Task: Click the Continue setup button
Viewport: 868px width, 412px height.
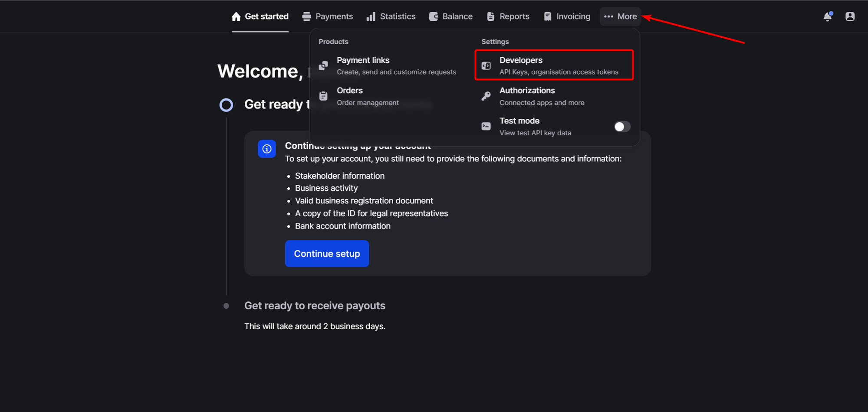Action: [327, 253]
